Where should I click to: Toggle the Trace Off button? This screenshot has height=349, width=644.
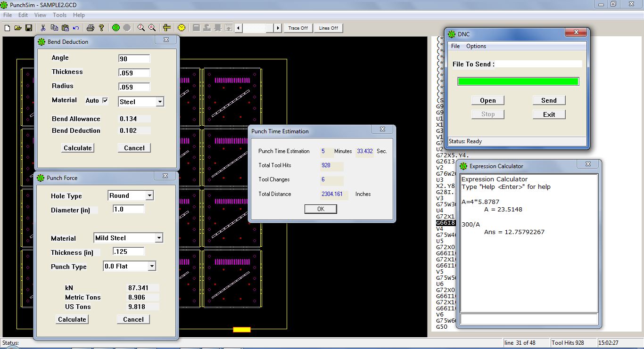click(x=298, y=28)
